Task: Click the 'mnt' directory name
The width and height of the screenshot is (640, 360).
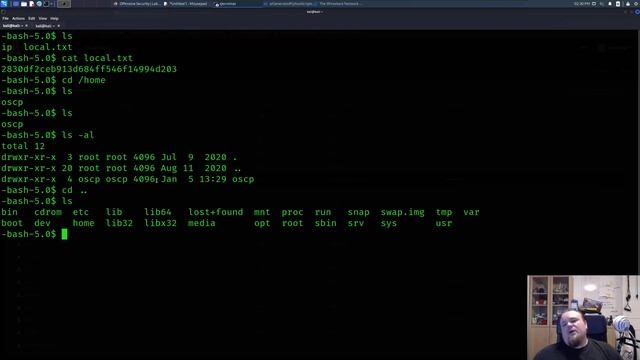Action: click(x=262, y=212)
